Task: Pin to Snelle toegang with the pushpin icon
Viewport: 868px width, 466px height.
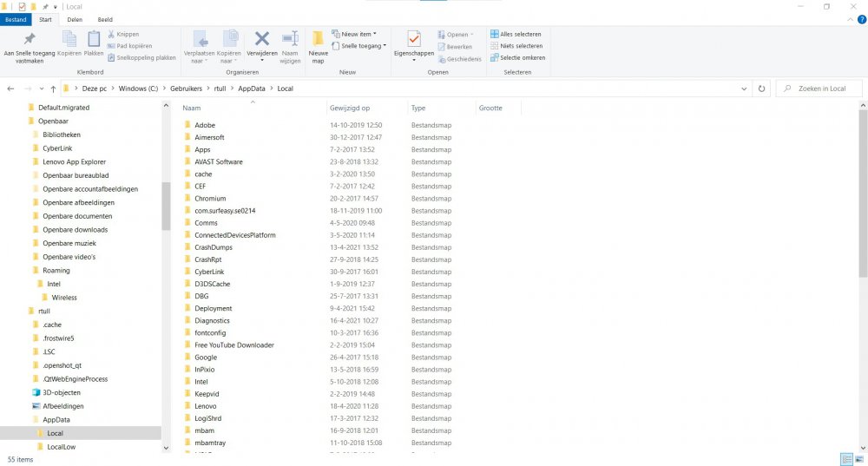Action: 29,40
